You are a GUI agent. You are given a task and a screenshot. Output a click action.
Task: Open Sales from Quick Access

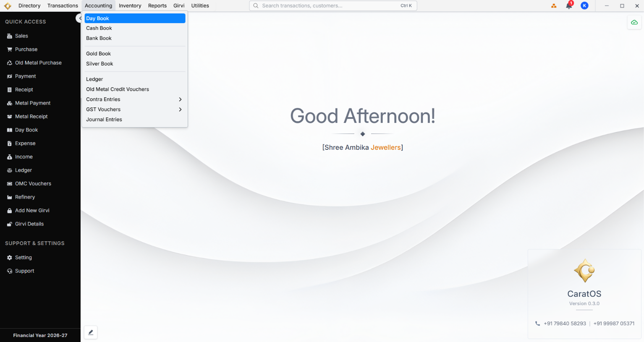[x=40, y=36]
